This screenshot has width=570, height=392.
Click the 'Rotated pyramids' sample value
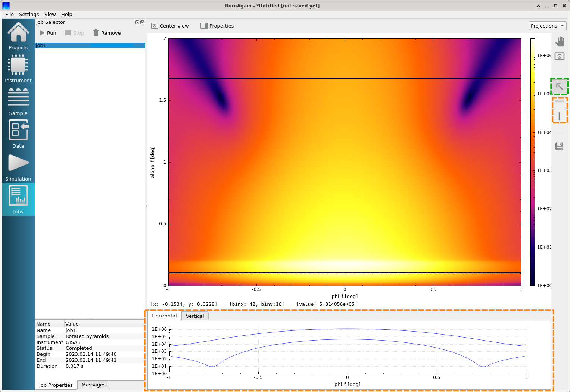tap(87, 336)
